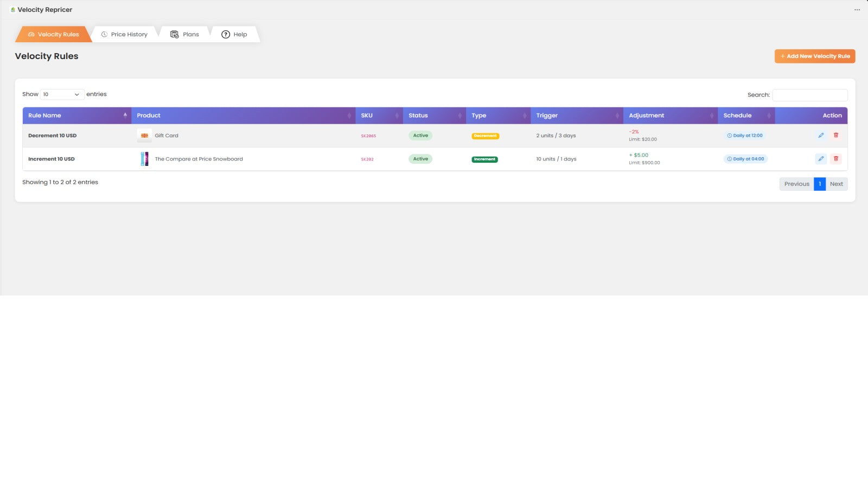The image size is (868, 488).
Task: Sort table by Trigger column
Action: pyautogui.click(x=577, y=115)
